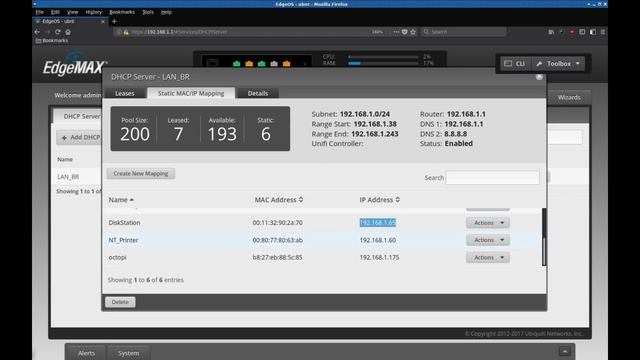Open the Details tab

258,93
